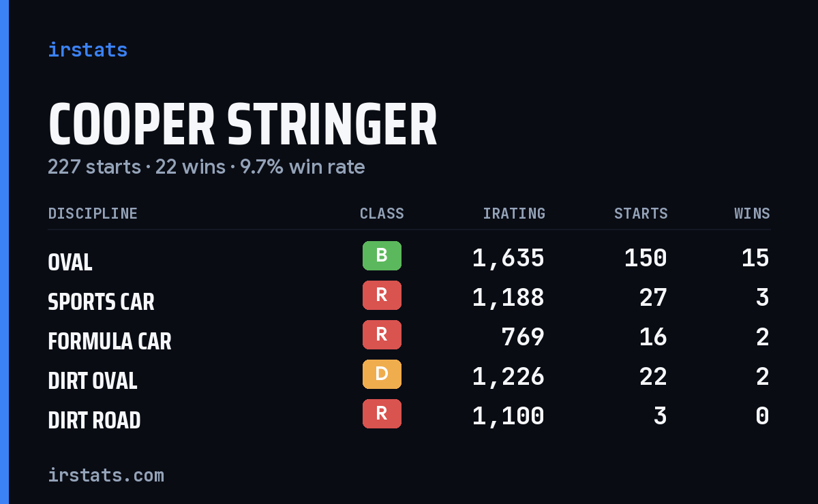Select the DIRT OVAL discipline row

point(409,377)
